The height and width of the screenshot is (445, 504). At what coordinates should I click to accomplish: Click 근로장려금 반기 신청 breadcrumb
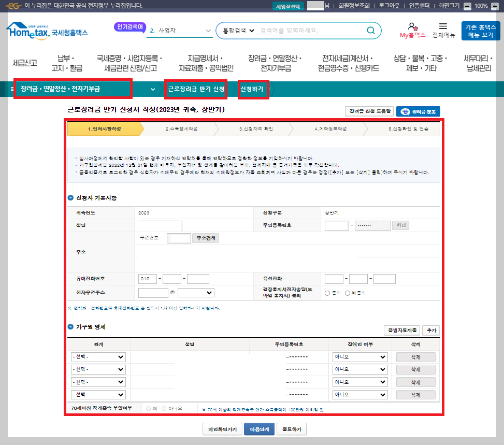(x=196, y=89)
